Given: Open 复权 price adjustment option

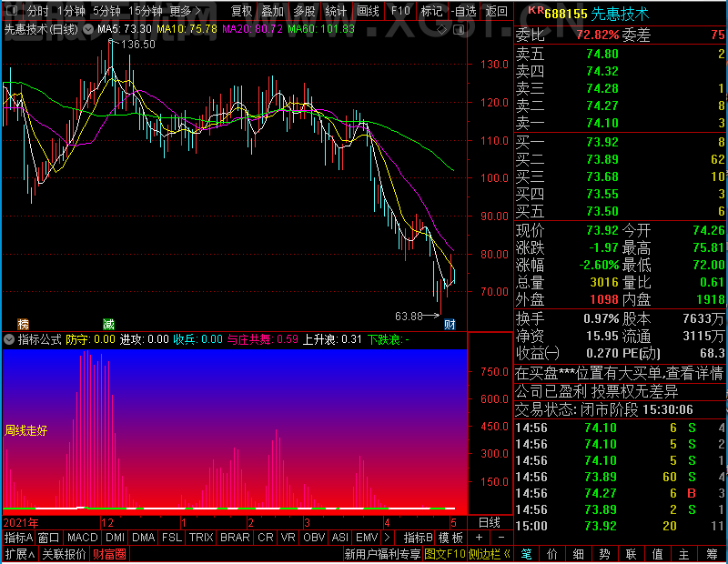Looking at the screenshot, I should point(241,11).
